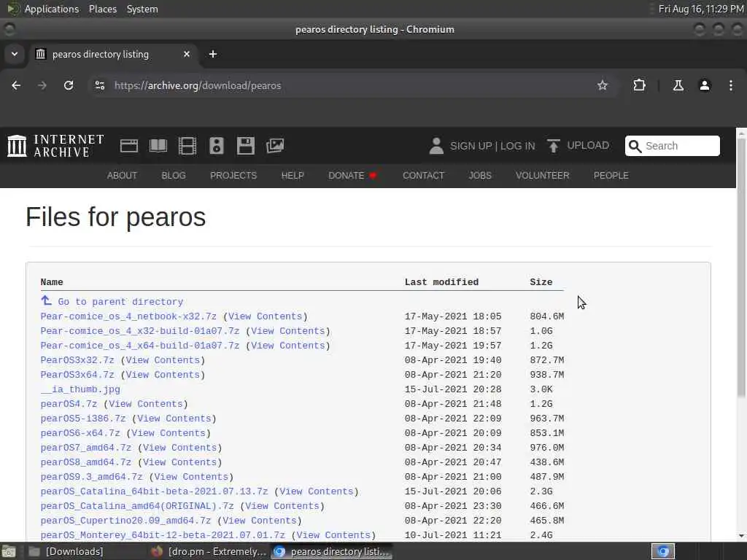
Task: Open the Images icon
Action: coord(275,146)
